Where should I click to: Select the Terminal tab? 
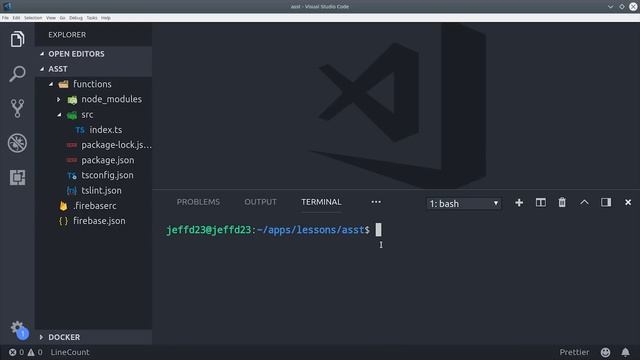pos(321,202)
